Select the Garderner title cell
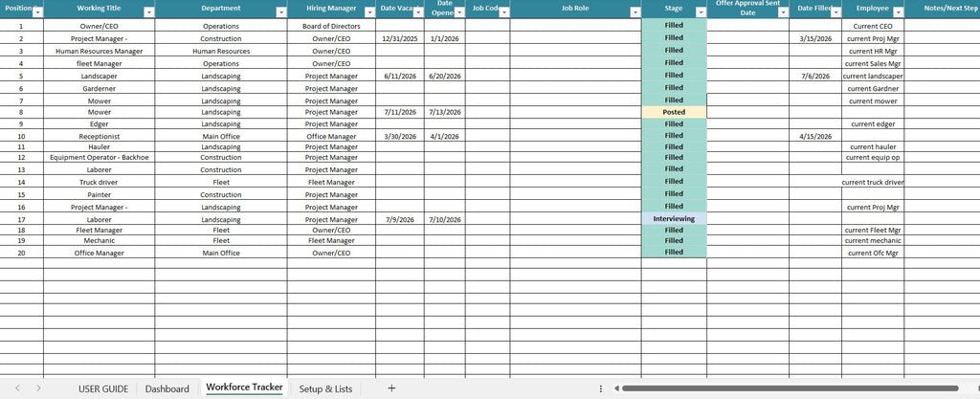 point(99,89)
